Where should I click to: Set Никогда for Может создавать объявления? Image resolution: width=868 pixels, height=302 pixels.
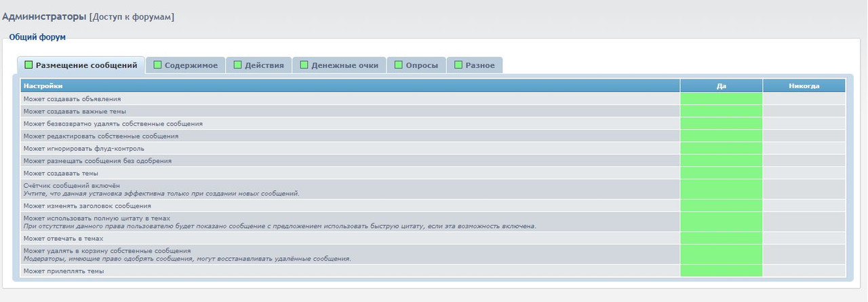coord(804,98)
